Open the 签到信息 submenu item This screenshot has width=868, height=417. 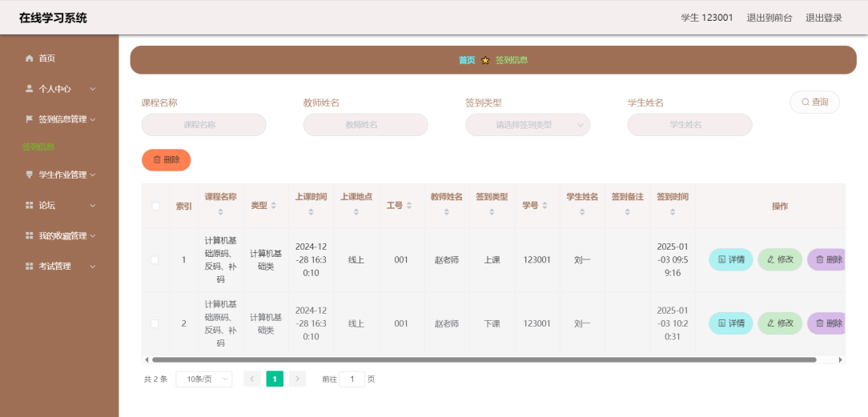[38, 147]
